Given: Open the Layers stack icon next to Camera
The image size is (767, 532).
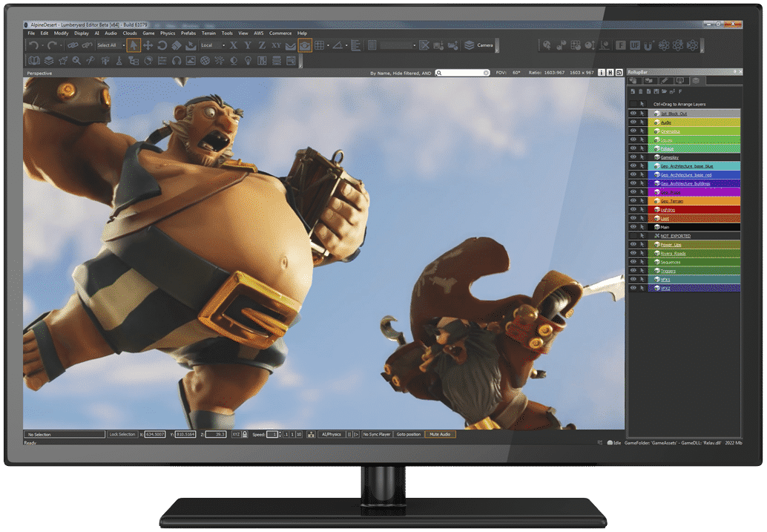Looking at the screenshot, I should click(x=469, y=45).
